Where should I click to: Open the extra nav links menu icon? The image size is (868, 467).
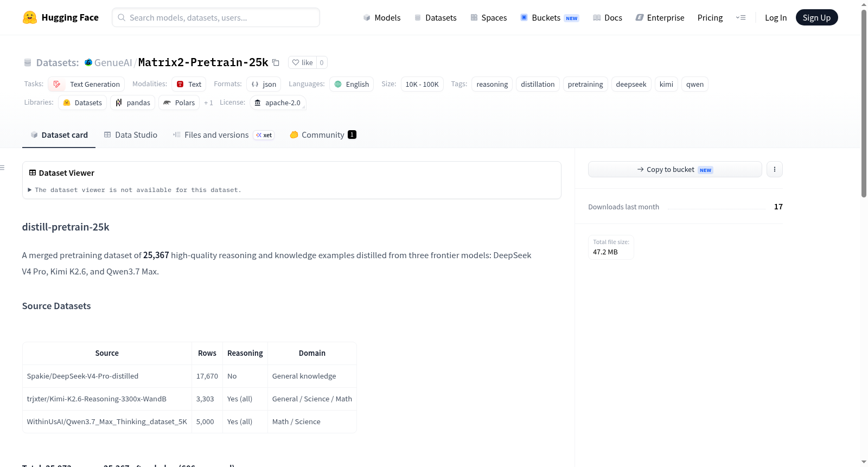click(741, 17)
